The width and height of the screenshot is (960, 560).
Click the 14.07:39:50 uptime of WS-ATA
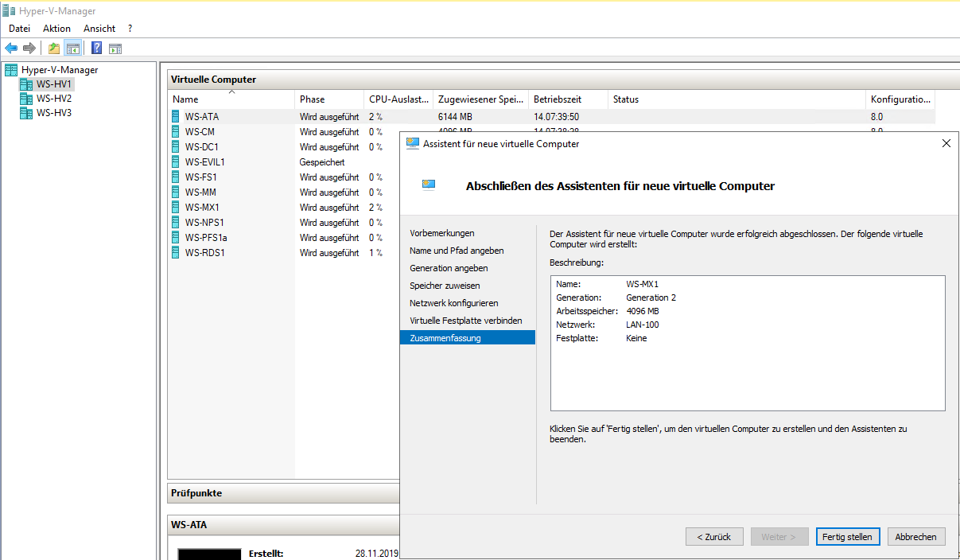click(x=556, y=116)
